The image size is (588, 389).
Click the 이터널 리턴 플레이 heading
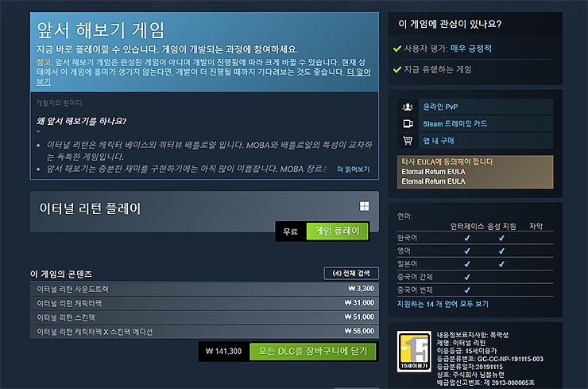[90, 208]
